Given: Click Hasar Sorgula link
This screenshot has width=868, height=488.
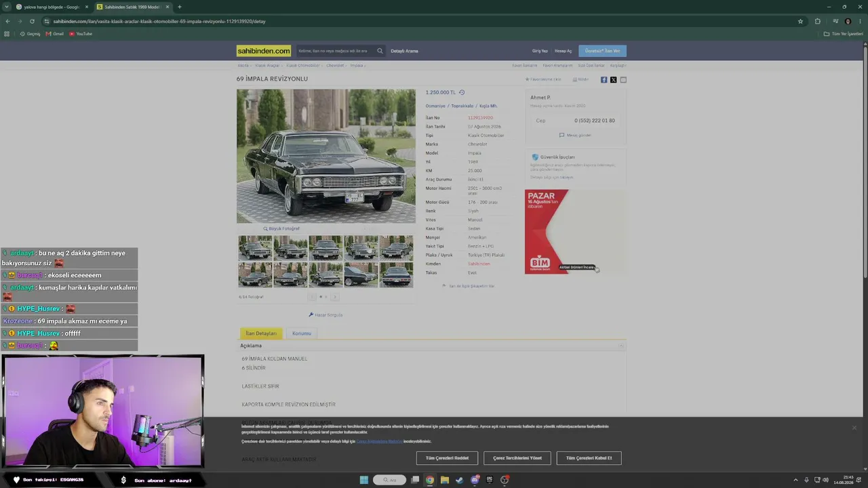Looking at the screenshot, I should click(325, 314).
